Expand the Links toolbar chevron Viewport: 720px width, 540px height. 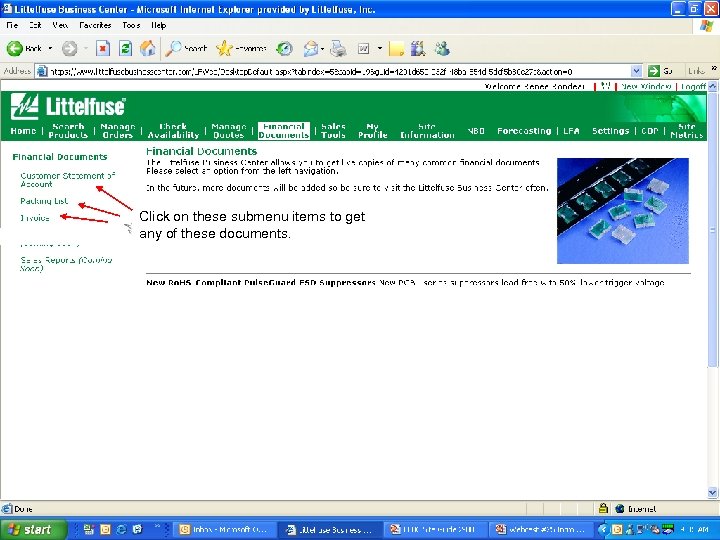(x=714, y=69)
